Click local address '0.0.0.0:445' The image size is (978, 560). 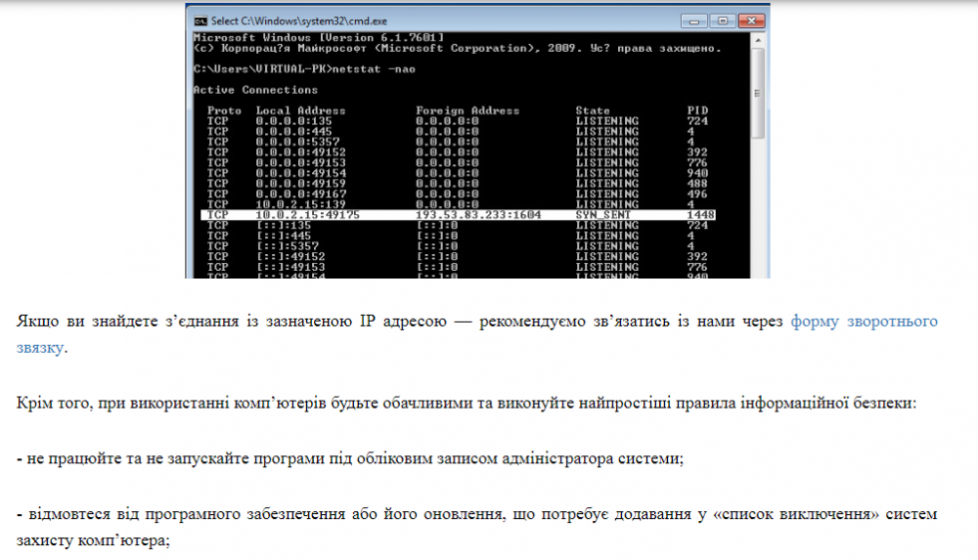point(293,132)
